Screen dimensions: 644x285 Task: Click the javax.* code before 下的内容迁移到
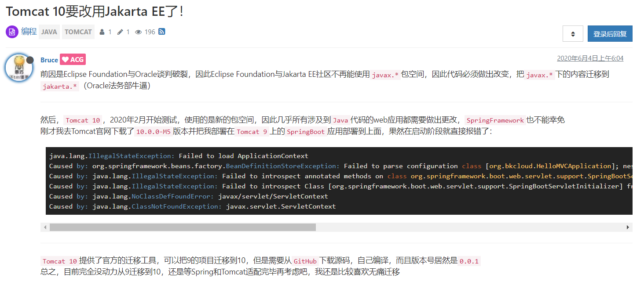tap(539, 75)
